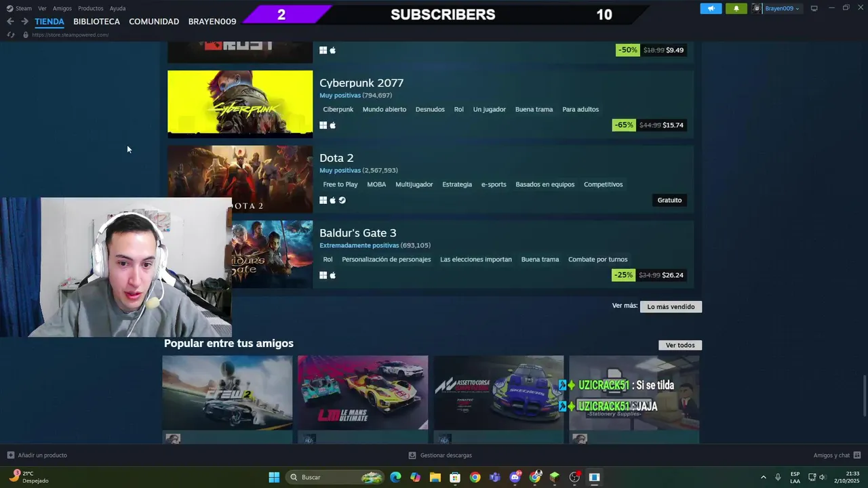Select the Free to Play tag
The height and width of the screenshot is (488, 868).
click(x=340, y=184)
